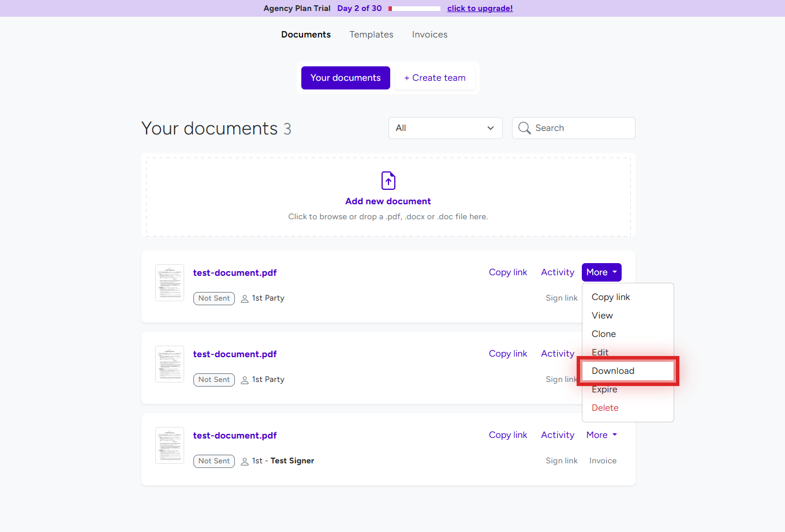Click the third row's document thumbnail
This screenshot has height=532, width=785.
[x=169, y=445]
